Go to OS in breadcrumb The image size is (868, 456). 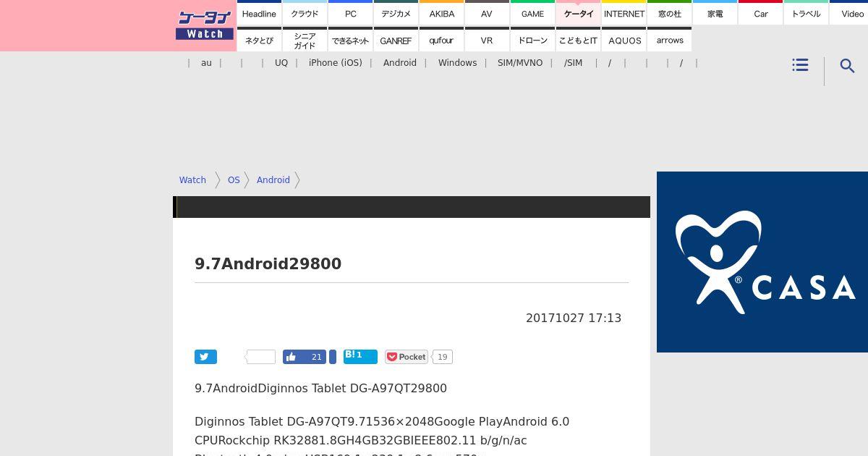234,180
